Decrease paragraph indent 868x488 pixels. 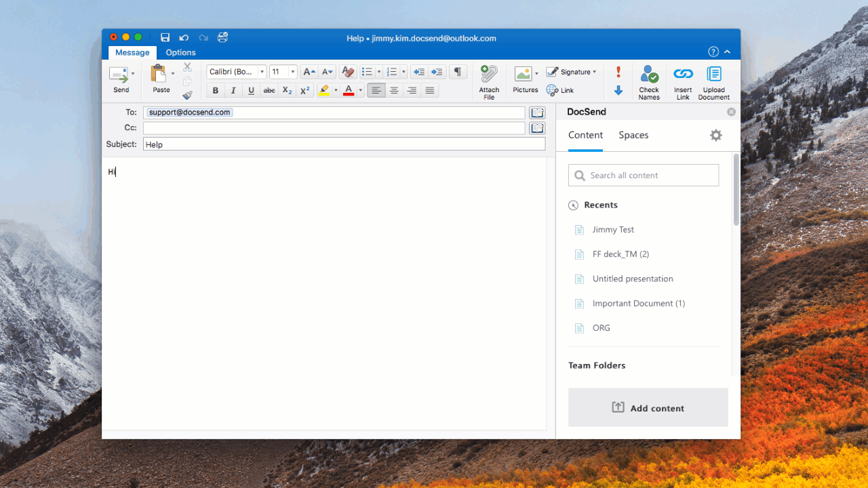(x=419, y=72)
